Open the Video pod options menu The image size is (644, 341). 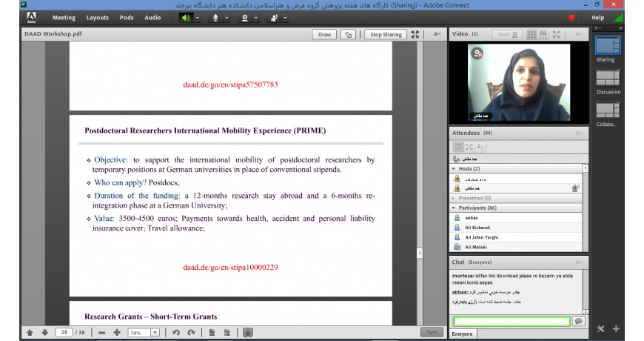click(579, 34)
